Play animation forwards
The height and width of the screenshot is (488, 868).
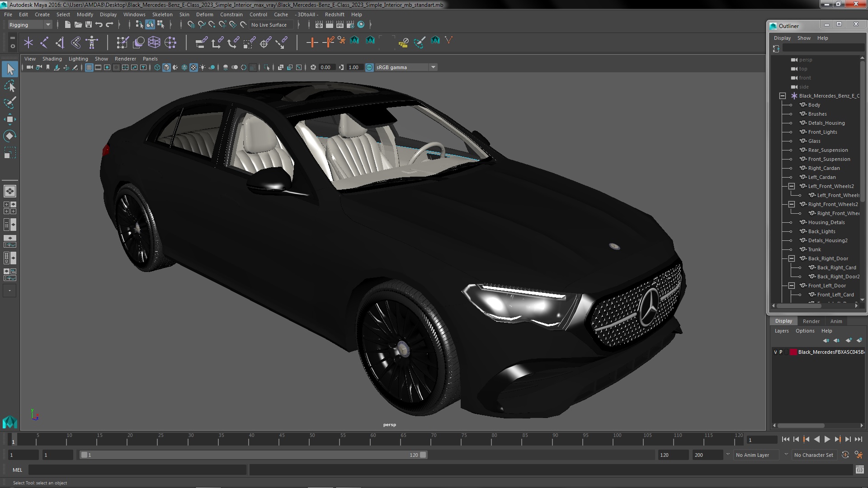(x=827, y=439)
